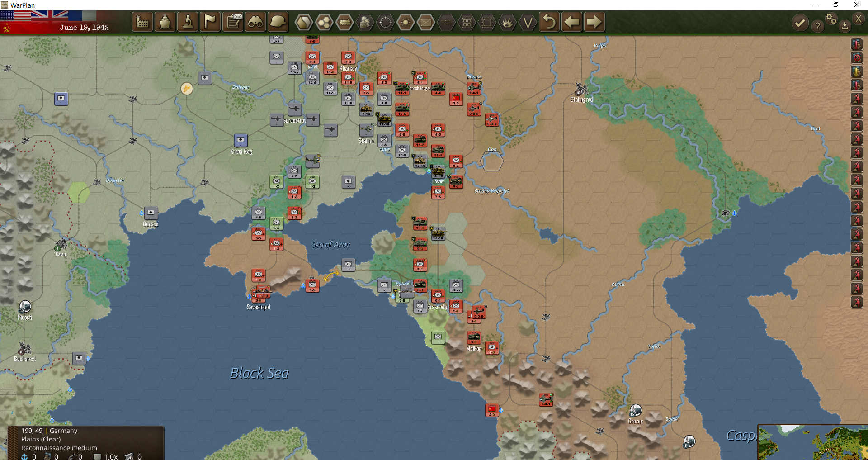Image resolution: width=868 pixels, height=460 pixels.
Task: Toggle the four-squares overlay hexagon
Action: pos(467,22)
